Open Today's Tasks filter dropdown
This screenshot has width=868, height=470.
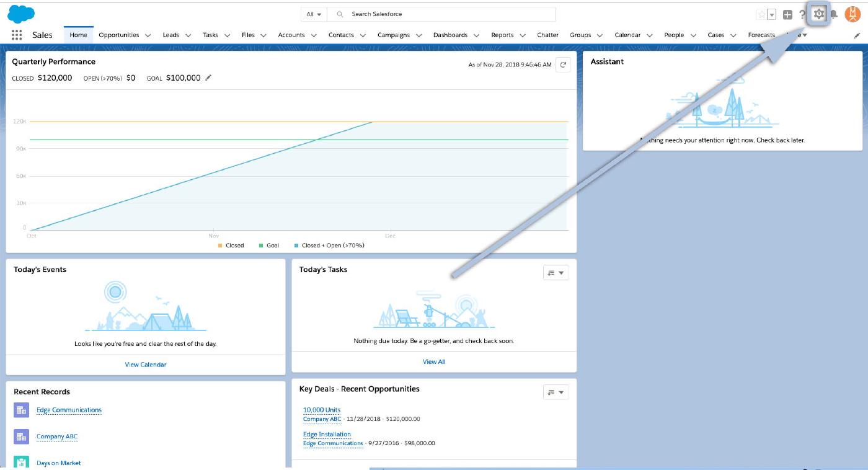click(555, 273)
